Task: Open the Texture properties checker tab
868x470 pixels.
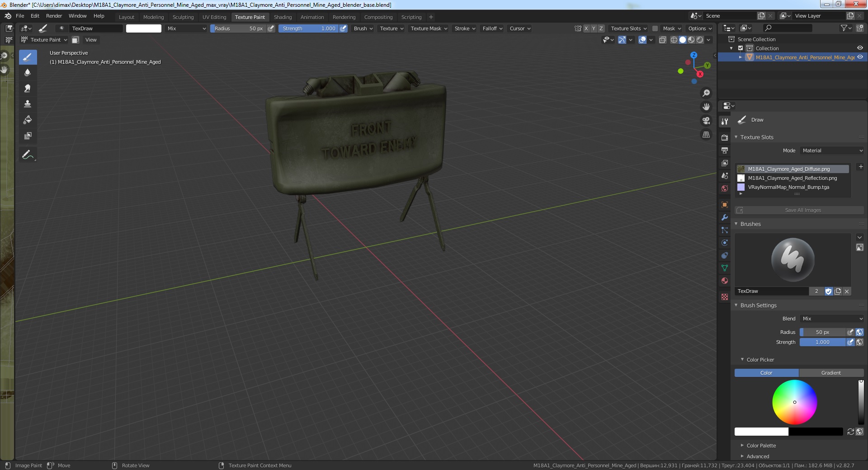Action: pos(725,297)
